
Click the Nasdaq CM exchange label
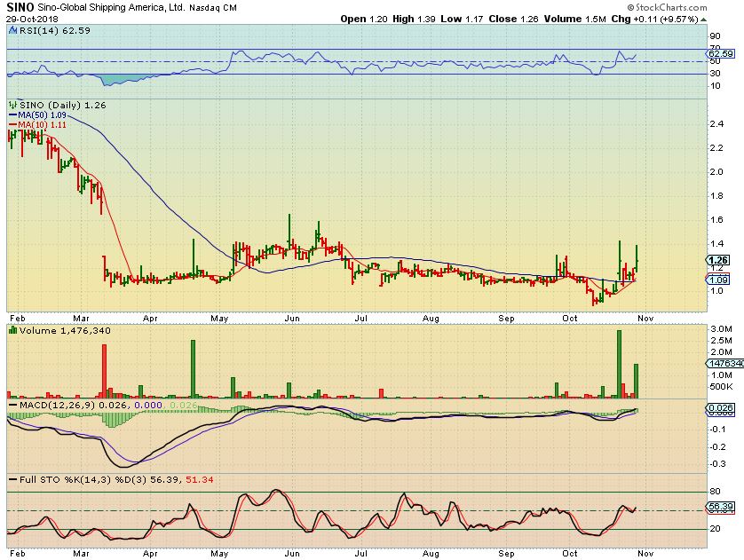click(213, 8)
